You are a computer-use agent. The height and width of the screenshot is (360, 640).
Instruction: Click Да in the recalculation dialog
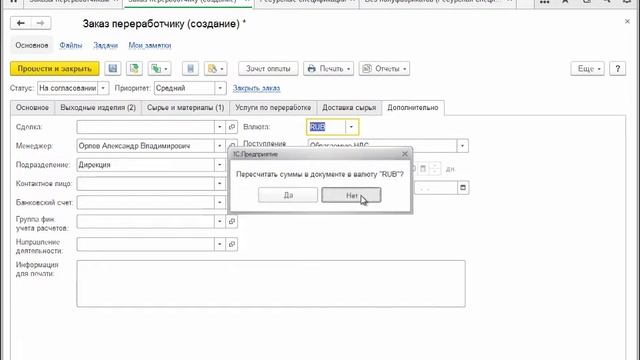click(288, 195)
